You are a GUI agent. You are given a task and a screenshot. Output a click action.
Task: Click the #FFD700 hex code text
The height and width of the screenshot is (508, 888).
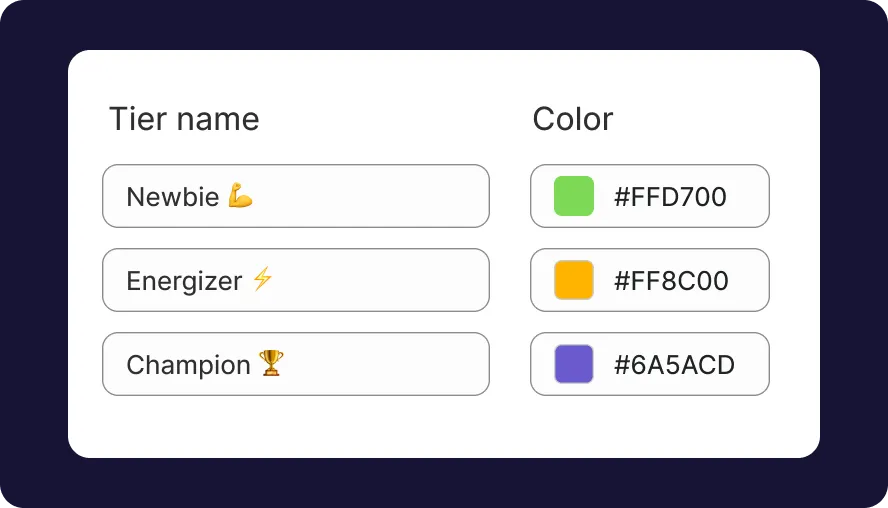point(670,197)
